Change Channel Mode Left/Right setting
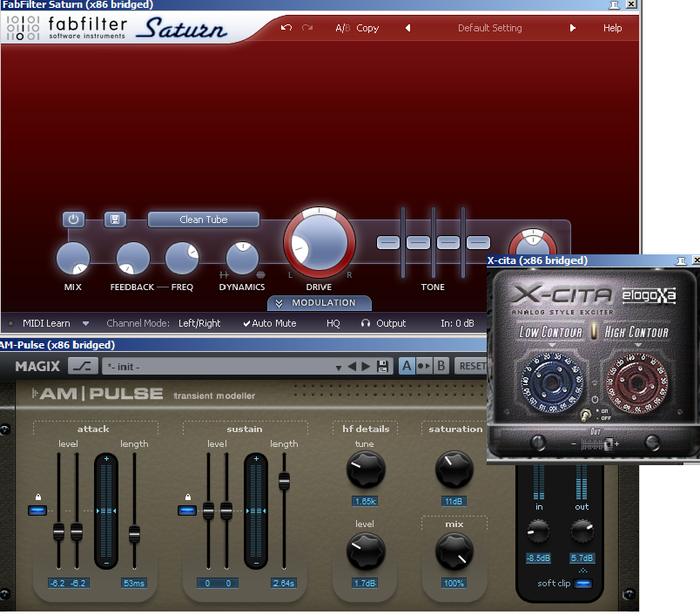700x615 pixels. pyautogui.click(x=199, y=323)
